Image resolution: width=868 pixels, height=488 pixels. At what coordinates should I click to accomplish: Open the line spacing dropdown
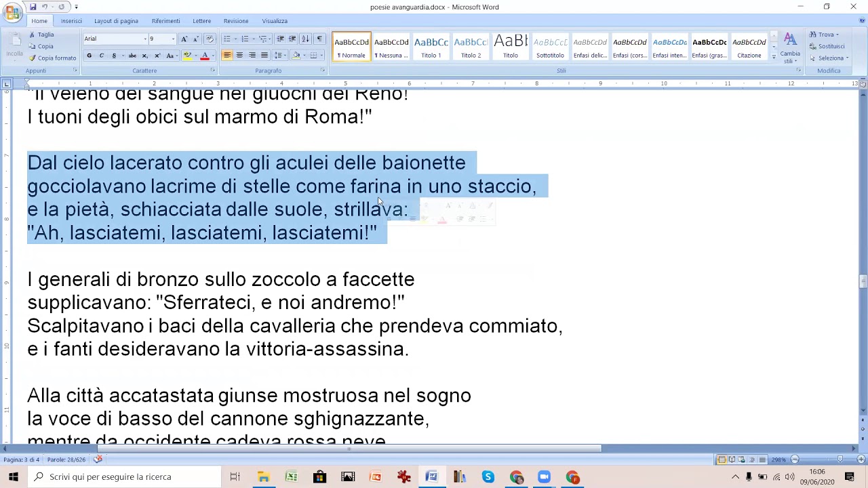[279, 56]
